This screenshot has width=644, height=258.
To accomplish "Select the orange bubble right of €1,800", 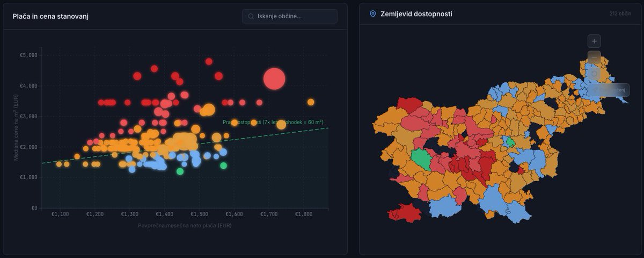I will click(x=311, y=102).
